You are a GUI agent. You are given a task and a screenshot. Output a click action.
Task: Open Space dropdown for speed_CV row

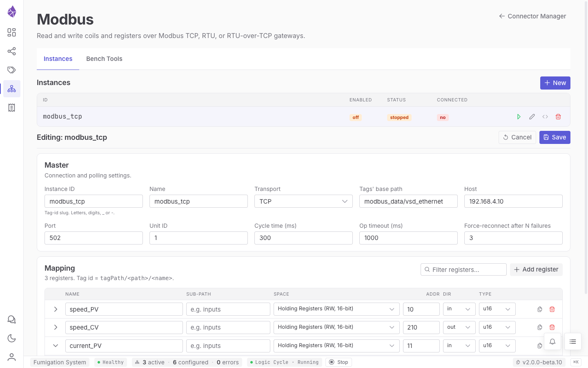(336, 327)
